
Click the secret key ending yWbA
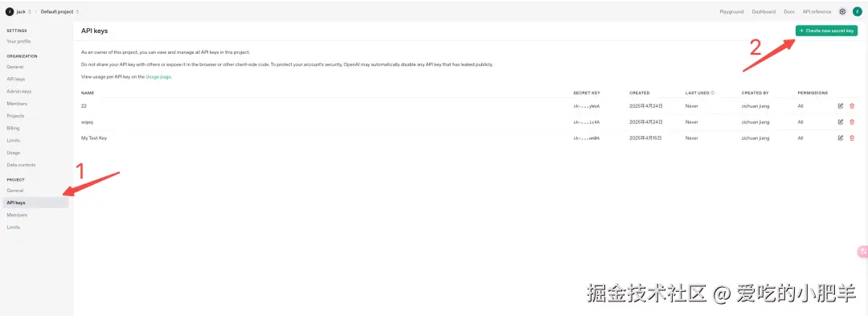587,105
